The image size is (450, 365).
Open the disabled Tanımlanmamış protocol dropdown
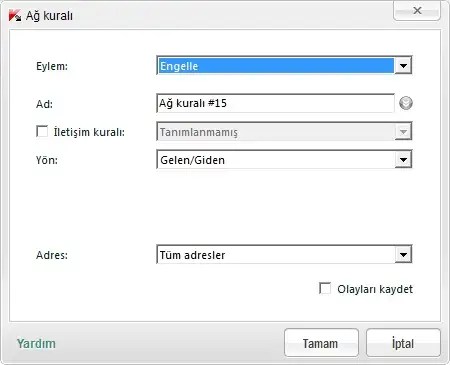click(x=284, y=132)
